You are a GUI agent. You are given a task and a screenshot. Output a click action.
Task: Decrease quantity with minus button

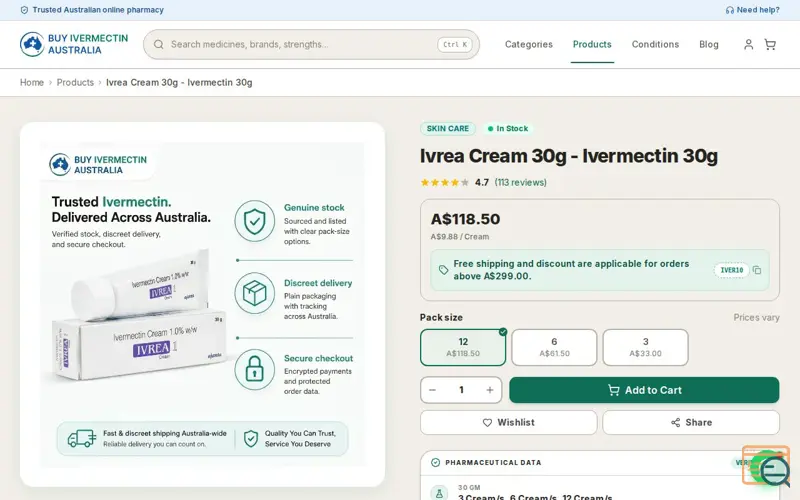tap(433, 390)
